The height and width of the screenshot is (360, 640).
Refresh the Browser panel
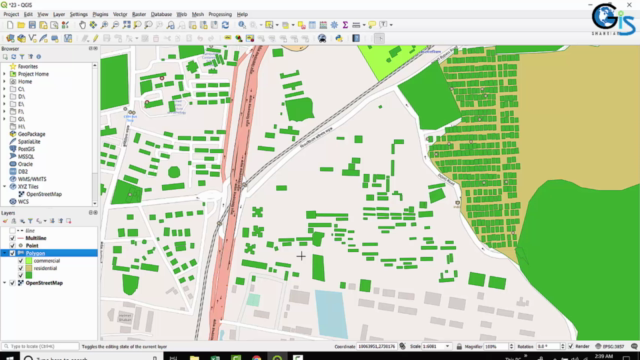tap(13, 57)
